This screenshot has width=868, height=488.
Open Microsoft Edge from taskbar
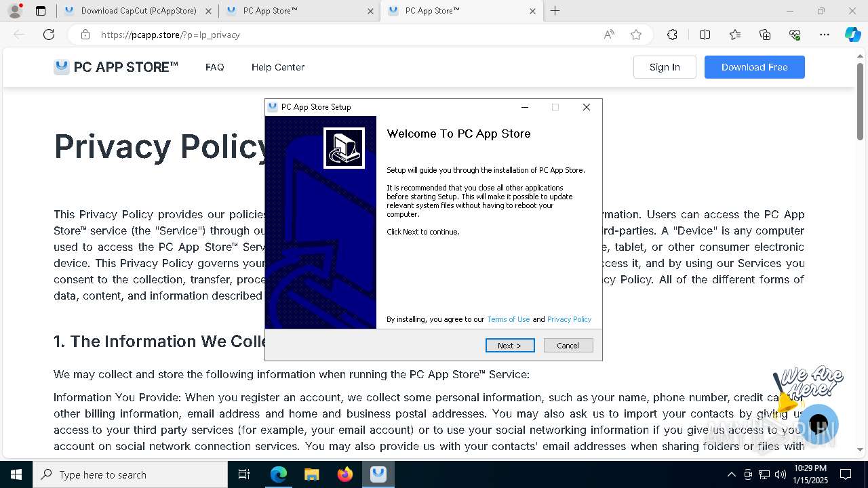(279, 474)
